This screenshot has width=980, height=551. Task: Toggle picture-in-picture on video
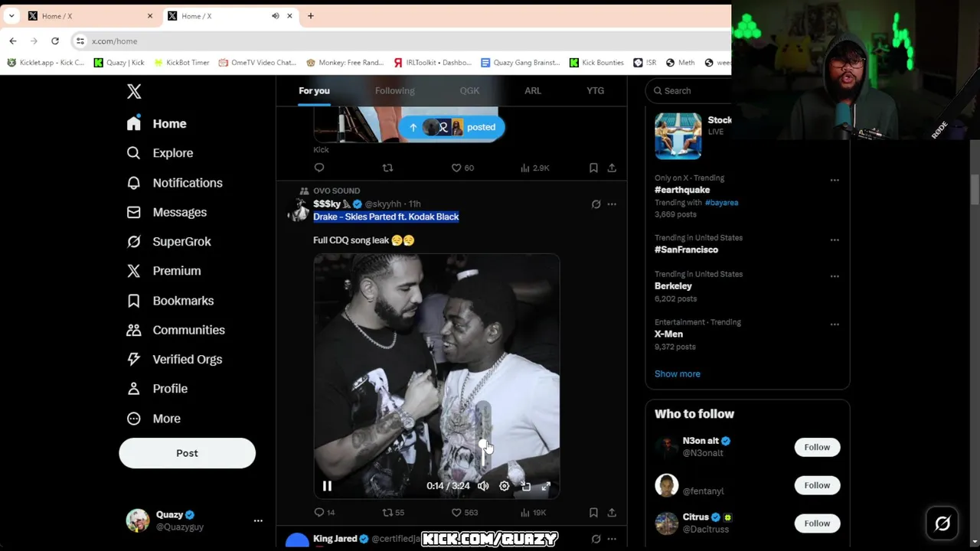tap(526, 486)
